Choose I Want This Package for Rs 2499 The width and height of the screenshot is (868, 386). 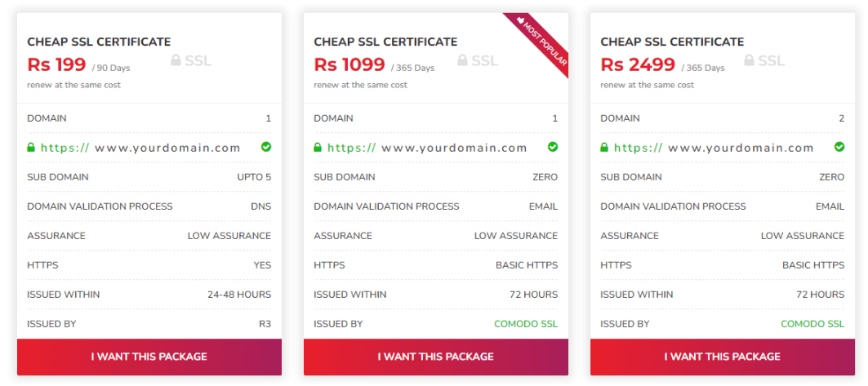[723, 357]
